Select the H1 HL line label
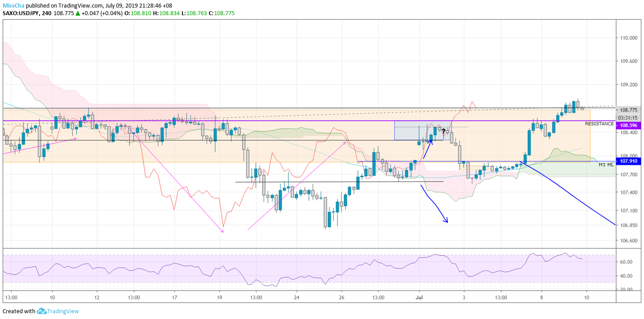The image size is (644, 319). [x=606, y=165]
